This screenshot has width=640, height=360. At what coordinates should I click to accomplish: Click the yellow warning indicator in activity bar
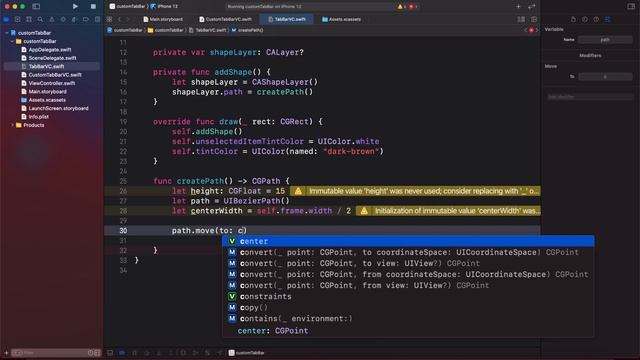pyautogui.click(x=401, y=7)
